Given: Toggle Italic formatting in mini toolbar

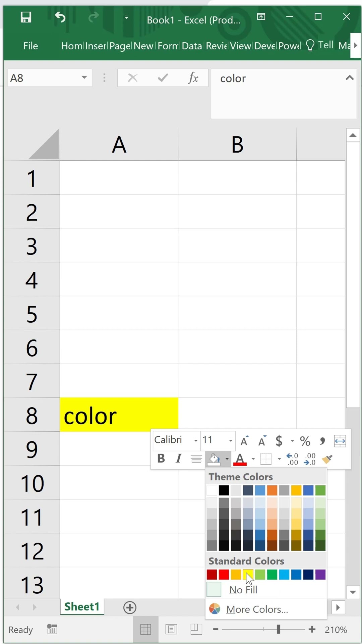Looking at the screenshot, I should point(179,458).
